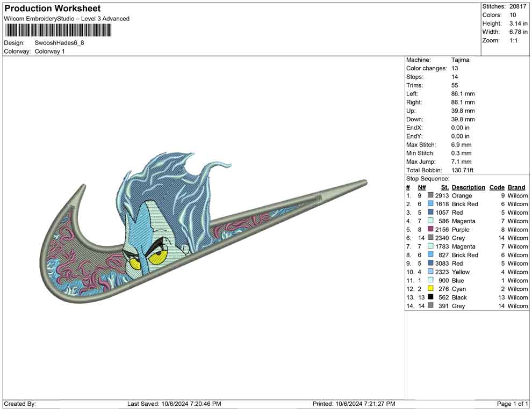Click the Stitches count 20817
Image resolution: width=532 pixels, height=409 pixels.
click(517, 6)
